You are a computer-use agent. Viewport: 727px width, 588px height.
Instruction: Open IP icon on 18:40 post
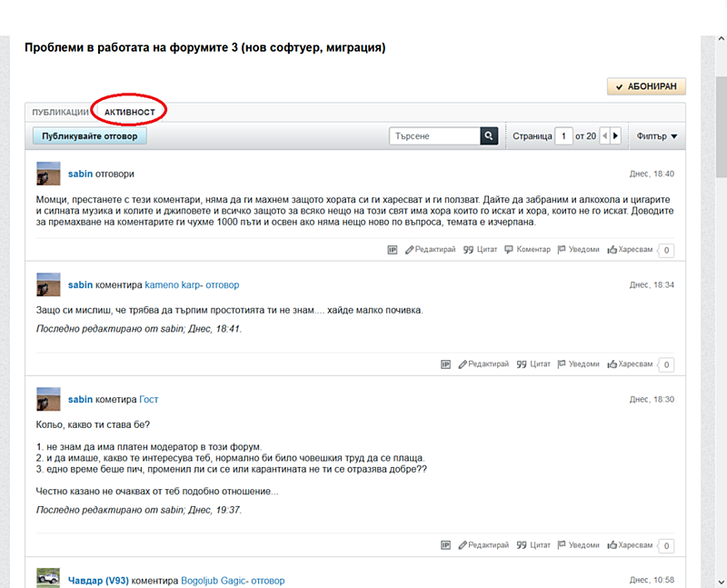393,250
